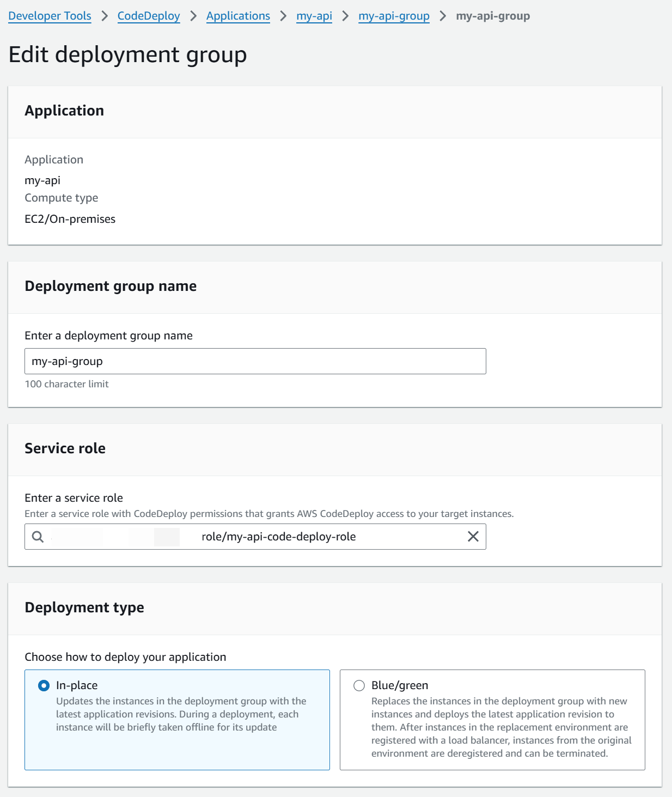Screen dimensions: 672x797
Task: Click the 100 character limit hint text
Action: point(66,384)
